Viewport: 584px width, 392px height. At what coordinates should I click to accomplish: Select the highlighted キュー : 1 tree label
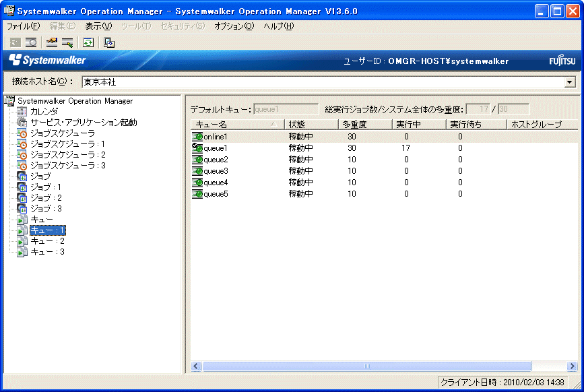pos(48,230)
